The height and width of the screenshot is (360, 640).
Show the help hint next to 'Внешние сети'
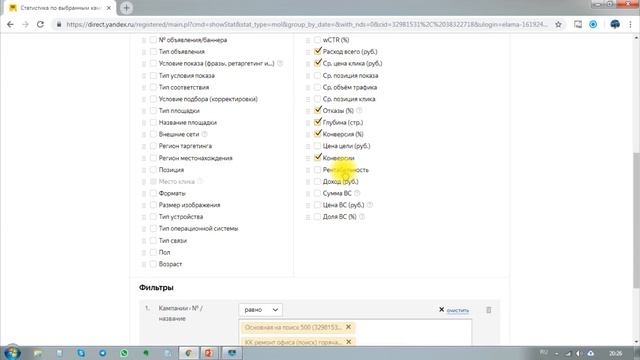[204, 134]
